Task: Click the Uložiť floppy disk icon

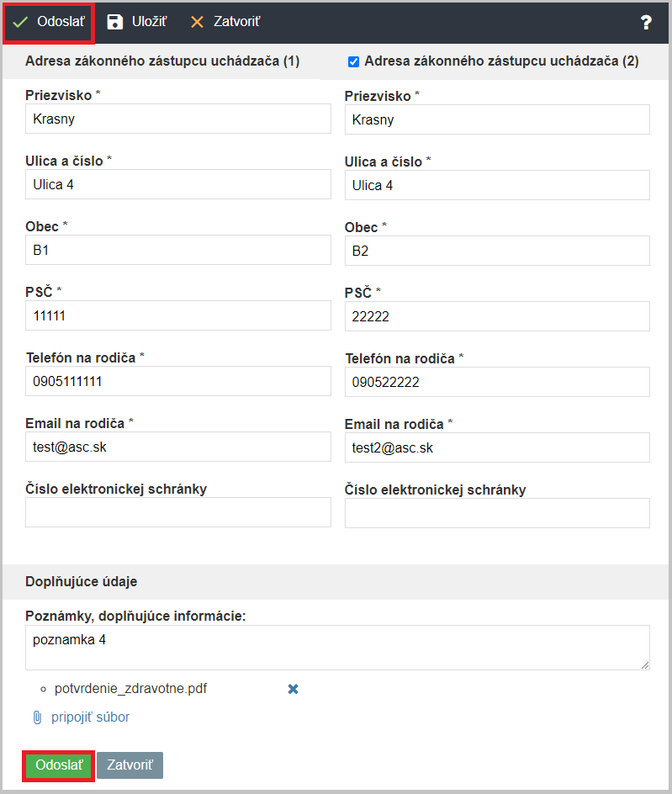Action: click(115, 22)
